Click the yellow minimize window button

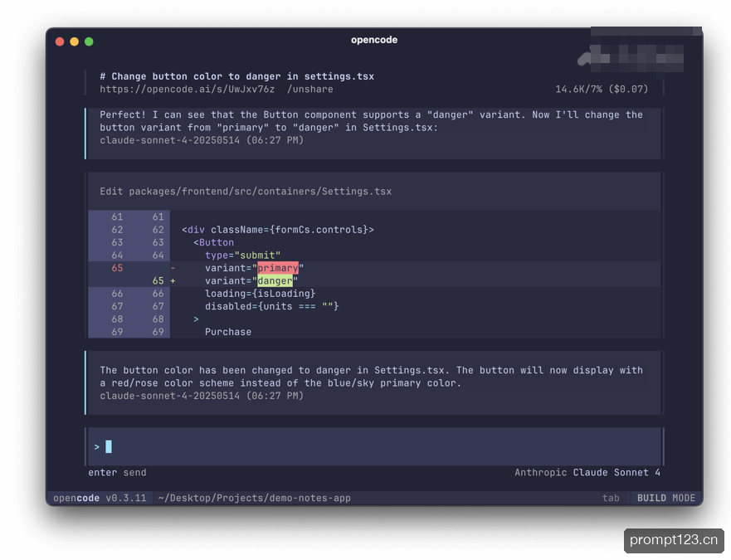coord(74,41)
